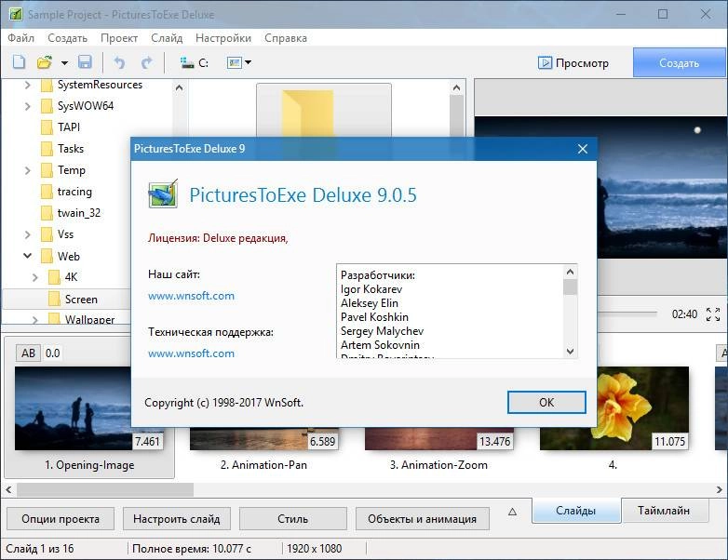The height and width of the screenshot is (560, 728).
Task: Open Опции проекта button
Action: point(61,519)
